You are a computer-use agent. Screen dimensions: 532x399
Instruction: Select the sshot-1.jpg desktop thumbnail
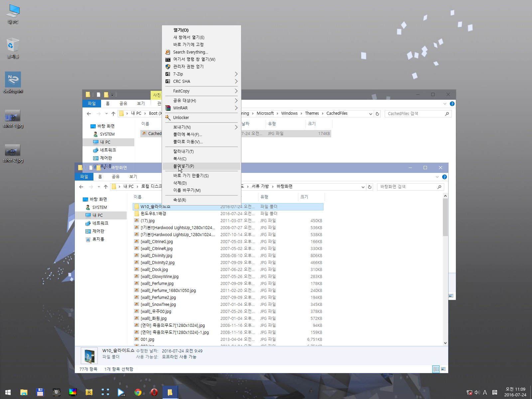point(13,119)
